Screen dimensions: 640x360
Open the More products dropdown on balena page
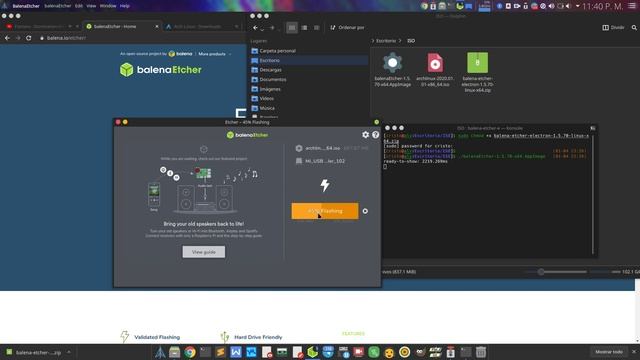[x=215, y=54]
